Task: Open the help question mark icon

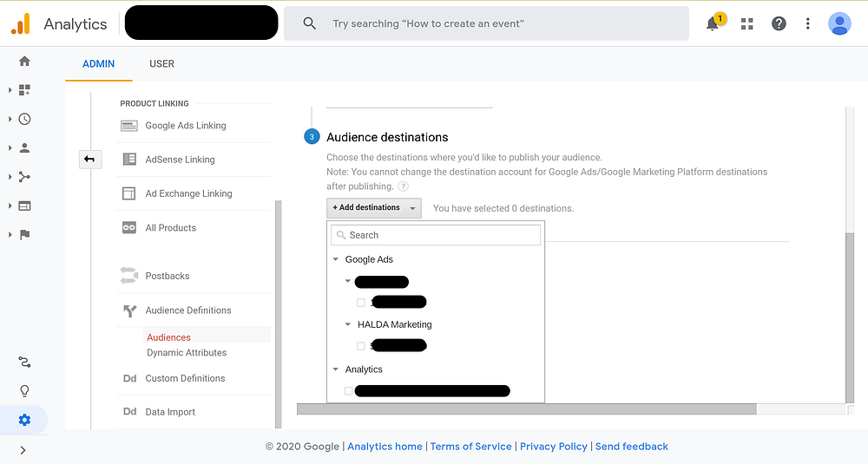Action: point(779,23)
